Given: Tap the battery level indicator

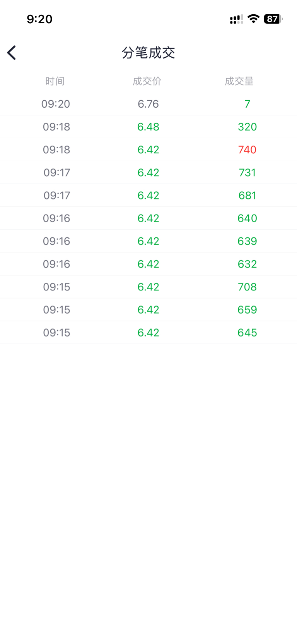Looking at the screenshot, I should click(x=273, y=19).
